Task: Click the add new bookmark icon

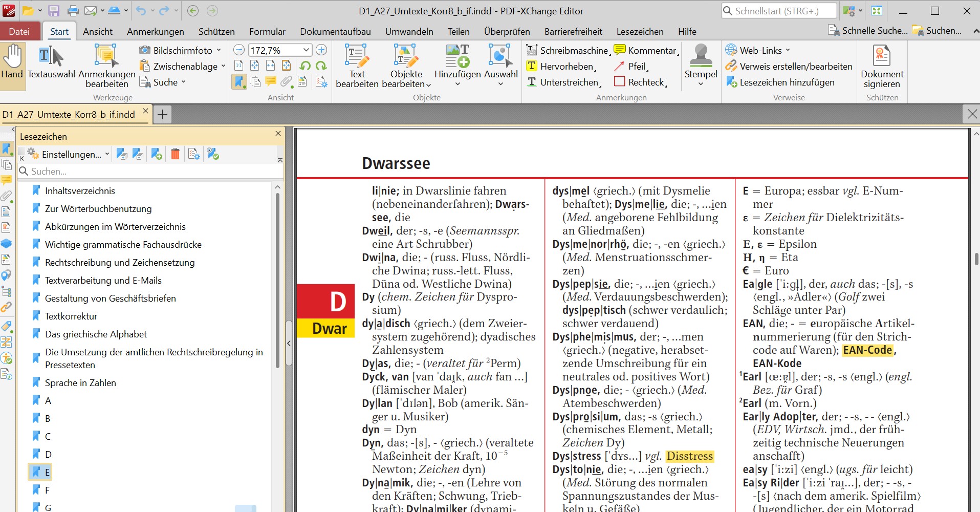Action: tap(157, 154)
